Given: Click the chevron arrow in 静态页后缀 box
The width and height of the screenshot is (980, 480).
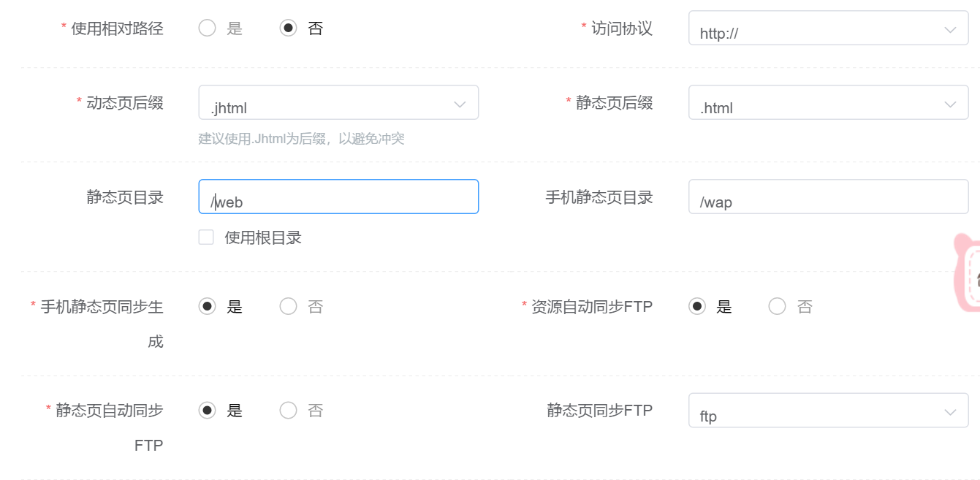Looking at the screenshot, I should click(x=950, y=104).
